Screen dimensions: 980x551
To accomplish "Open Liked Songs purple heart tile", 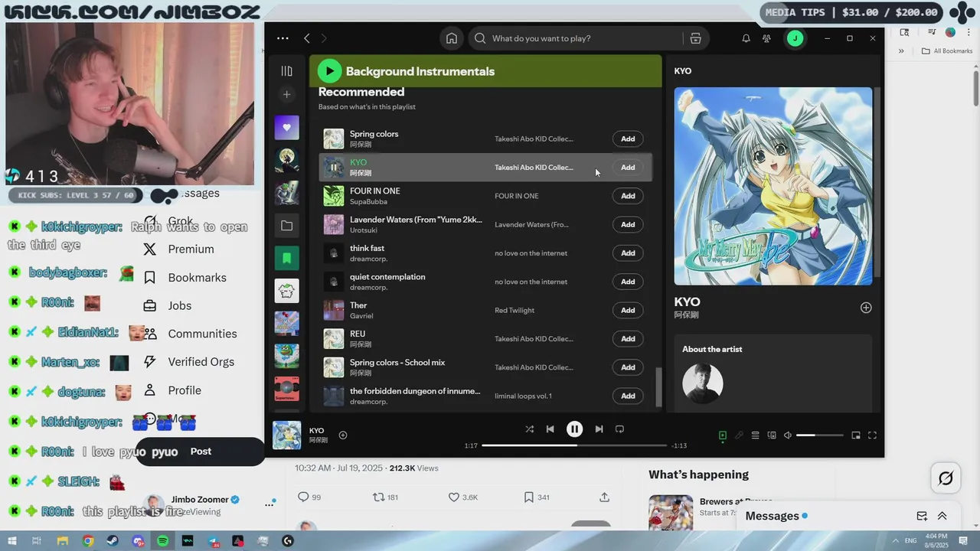I will pos(286,127).
